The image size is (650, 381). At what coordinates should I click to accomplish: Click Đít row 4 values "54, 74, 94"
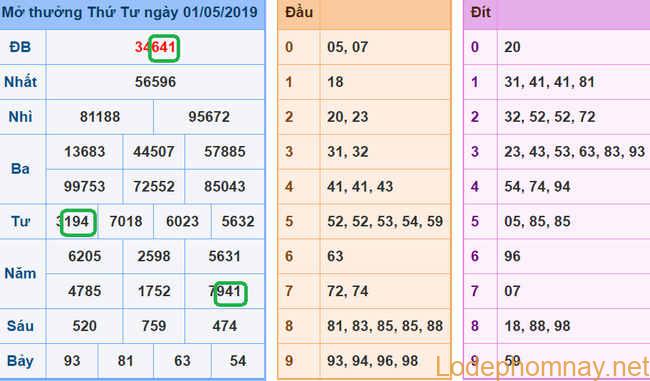click(537, 186)
